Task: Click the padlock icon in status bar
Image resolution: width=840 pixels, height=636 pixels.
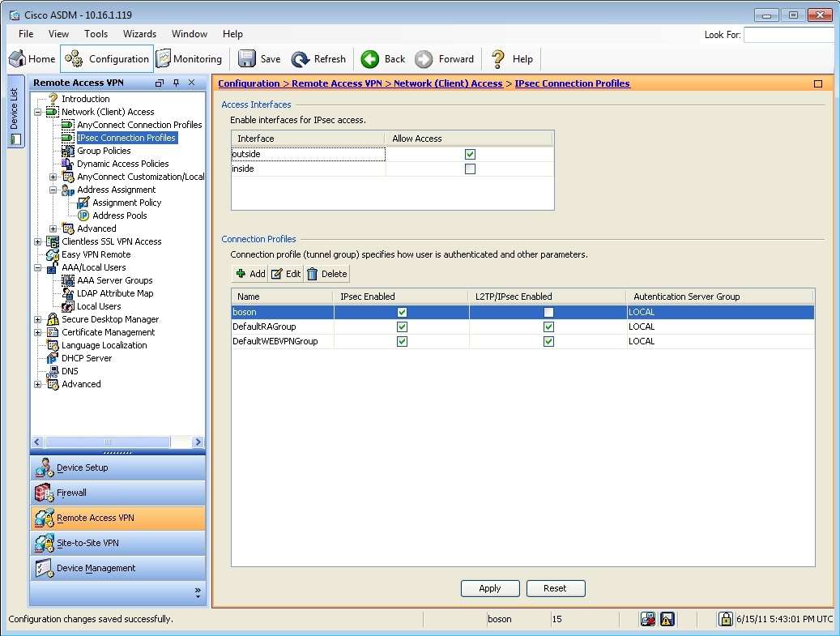Action: click(x=725, y=619)
